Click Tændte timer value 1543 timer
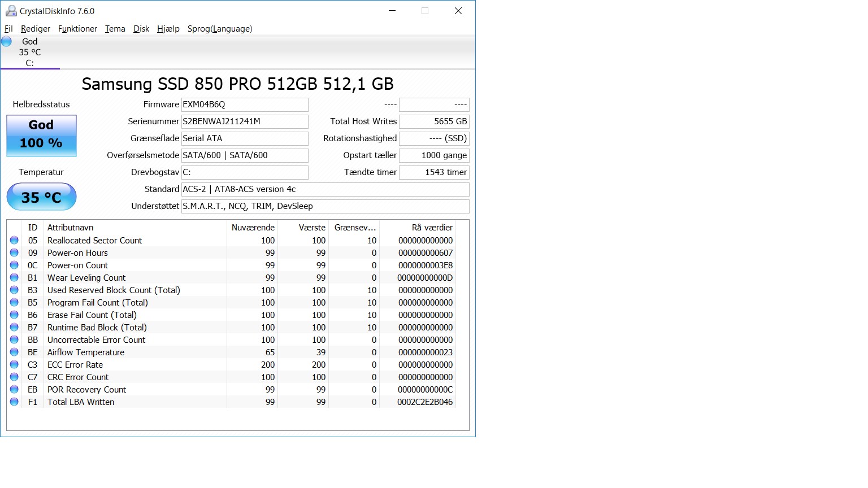The height and width of the screenshot is (488, 868). coord(434,172)
